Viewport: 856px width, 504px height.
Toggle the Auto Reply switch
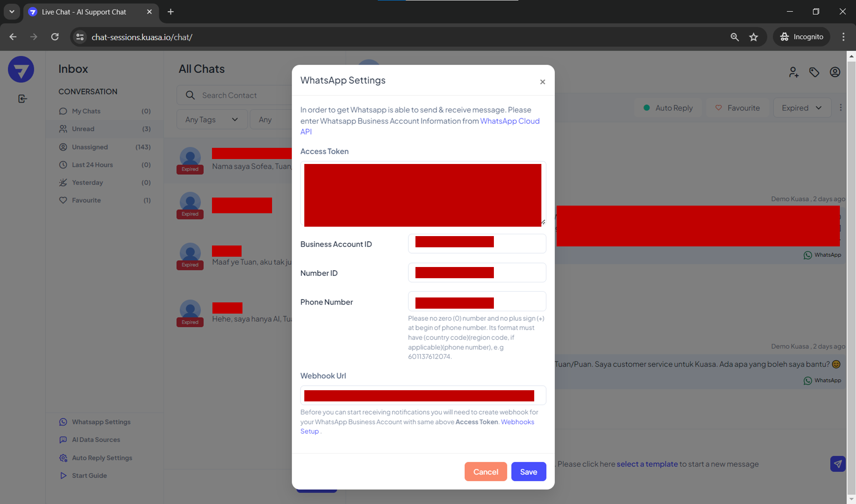(668, 108)
